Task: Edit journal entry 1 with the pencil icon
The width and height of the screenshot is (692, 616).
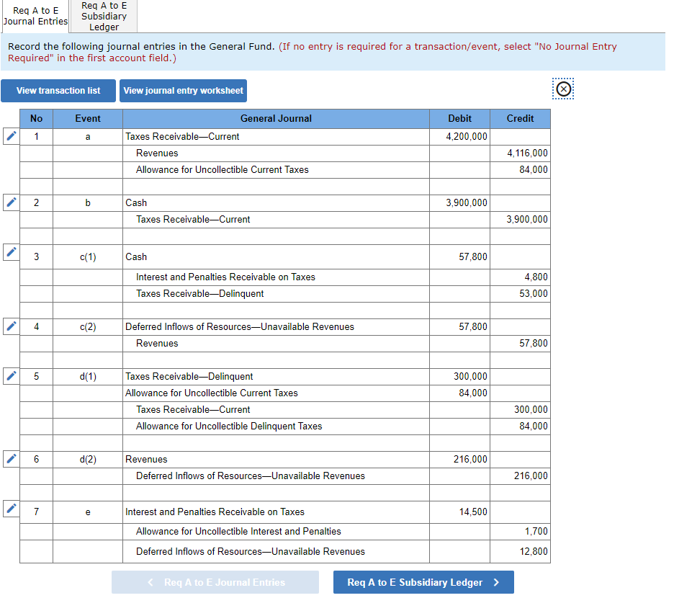Action: coord(9,135)
